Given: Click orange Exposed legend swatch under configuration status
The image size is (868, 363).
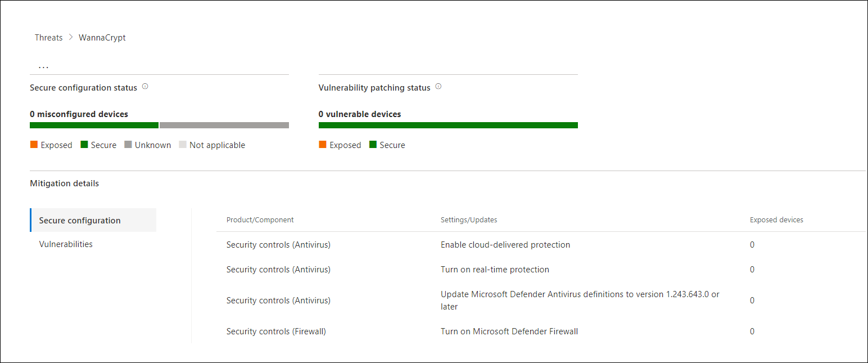Looking at the screenshot, I should [x=34, y=145].
